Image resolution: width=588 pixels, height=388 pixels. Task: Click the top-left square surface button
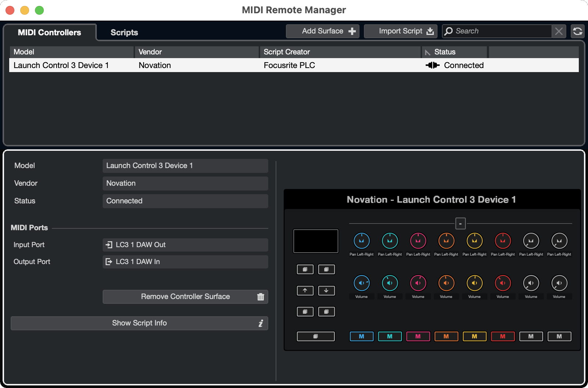(x=305, y=270)
